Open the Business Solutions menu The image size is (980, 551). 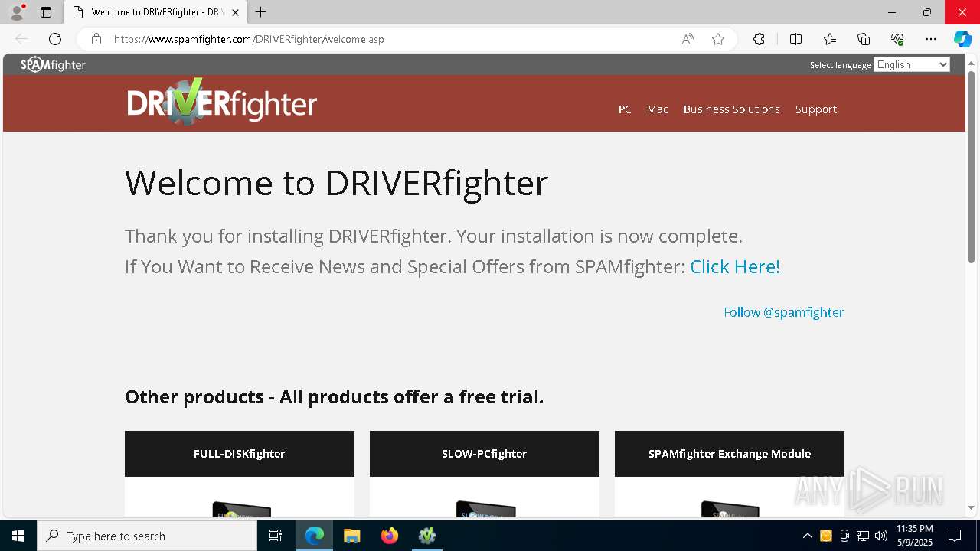click(x=731, y=109)
